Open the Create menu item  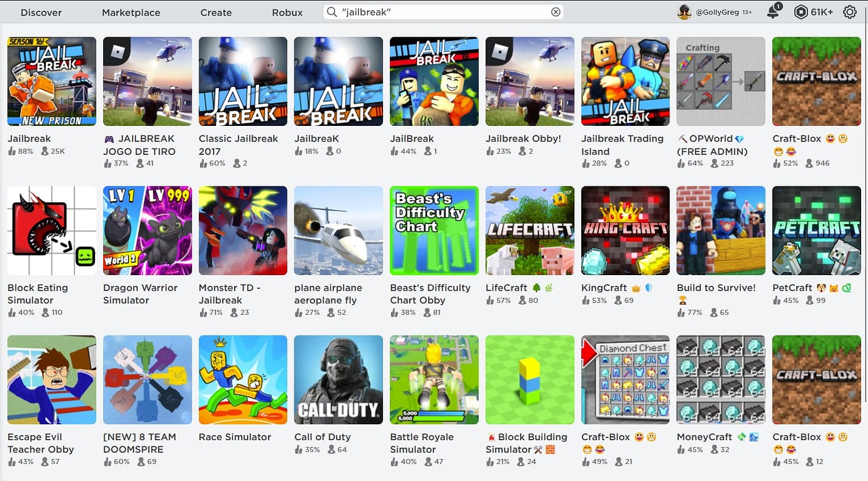216,13
